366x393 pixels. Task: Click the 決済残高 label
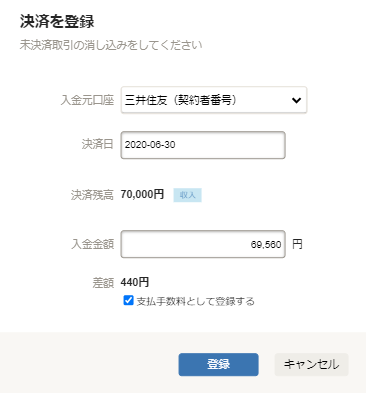coord(92,195)
